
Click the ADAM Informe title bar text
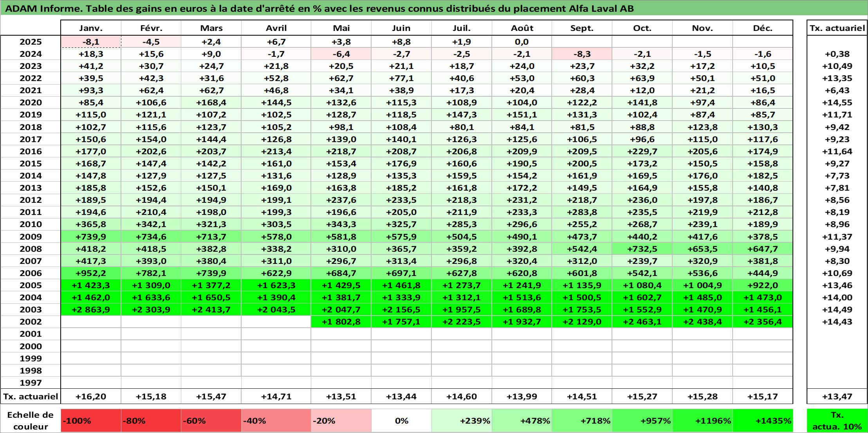(x=319, y=9)
